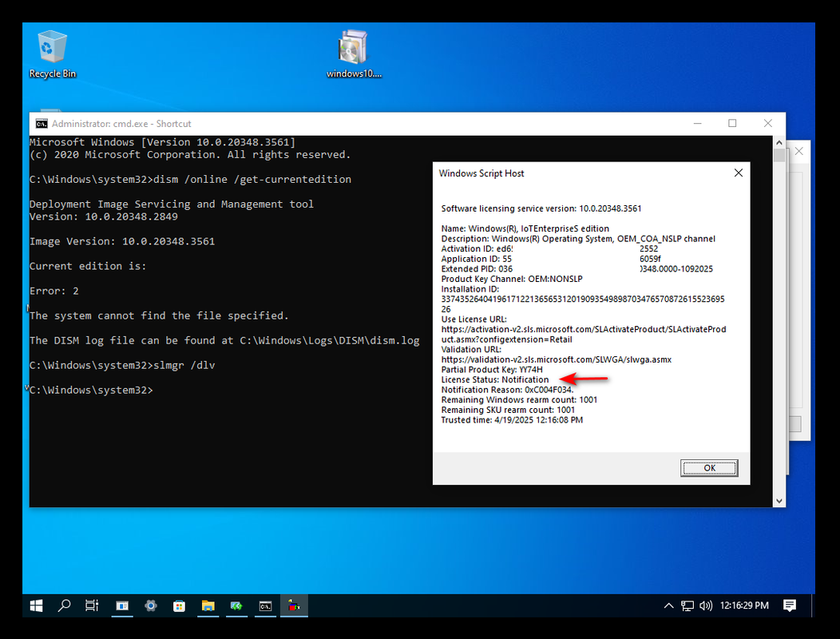Open taskbar Search magnifier

(x=65, y=605)
